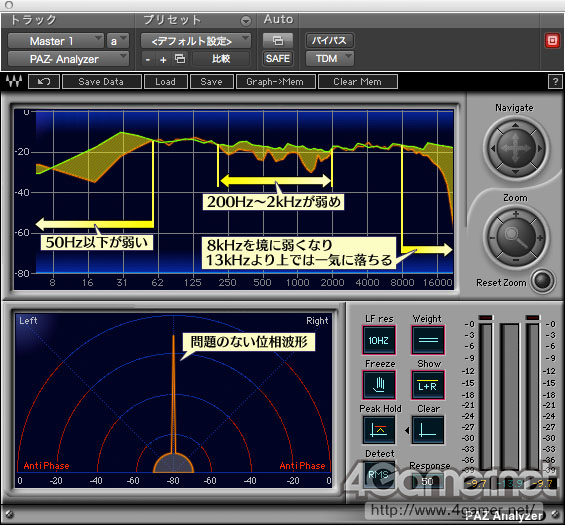
Task: Click the plus next preset button
Action: click(x=163, y=59)
